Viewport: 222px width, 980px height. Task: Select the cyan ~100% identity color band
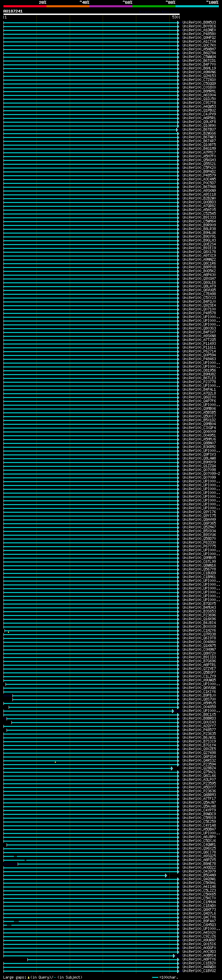point(197,6)
